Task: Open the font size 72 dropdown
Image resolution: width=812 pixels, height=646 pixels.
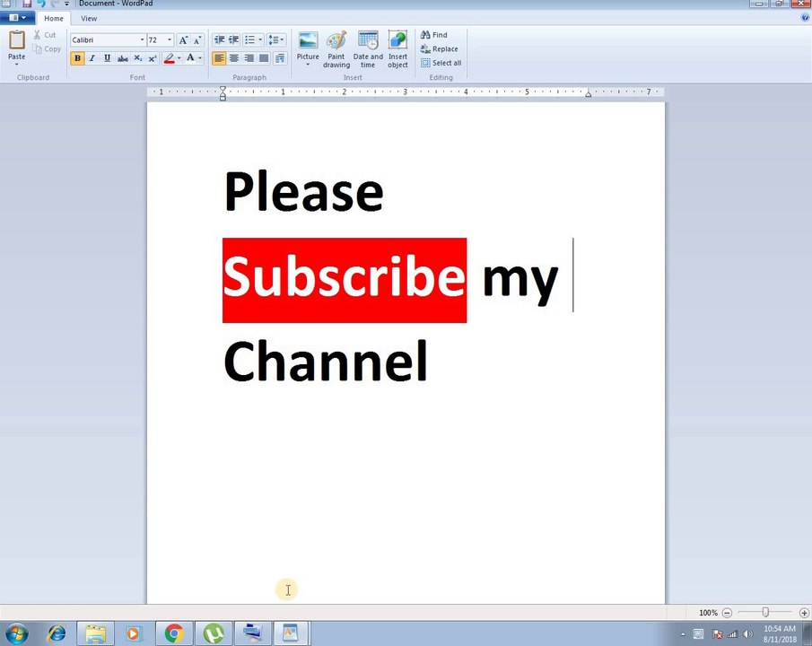Action: 170,39
